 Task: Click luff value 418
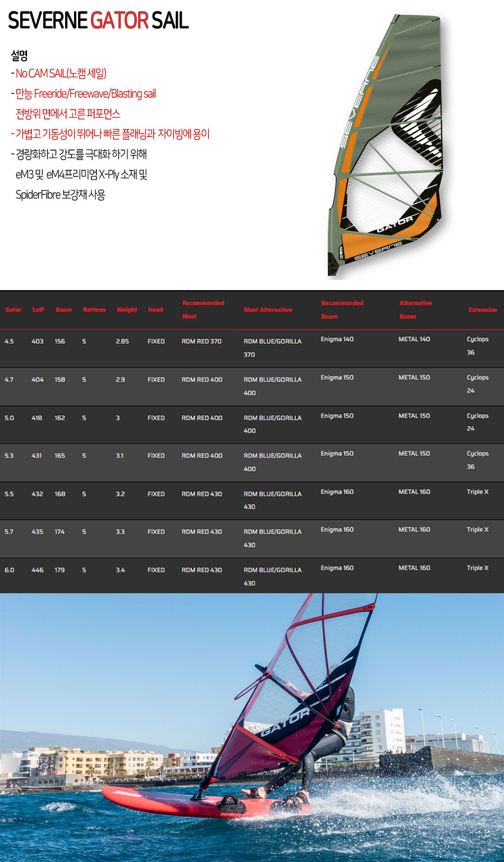pos(37,418)
